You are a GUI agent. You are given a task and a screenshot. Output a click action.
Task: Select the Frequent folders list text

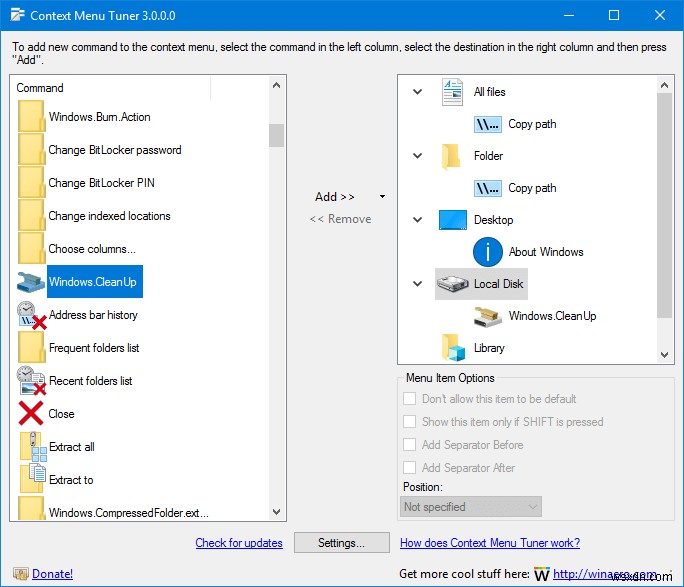(x=94, y=348)
